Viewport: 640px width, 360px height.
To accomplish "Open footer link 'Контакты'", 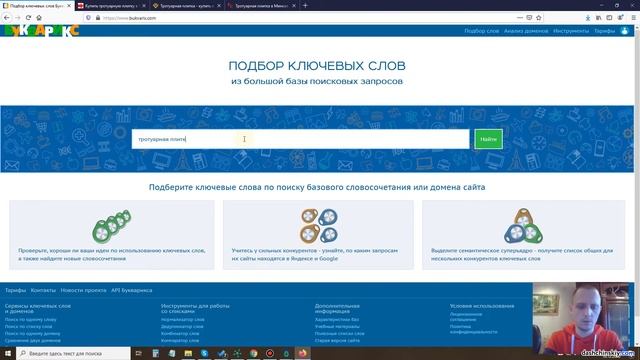I will pos(43,290).
